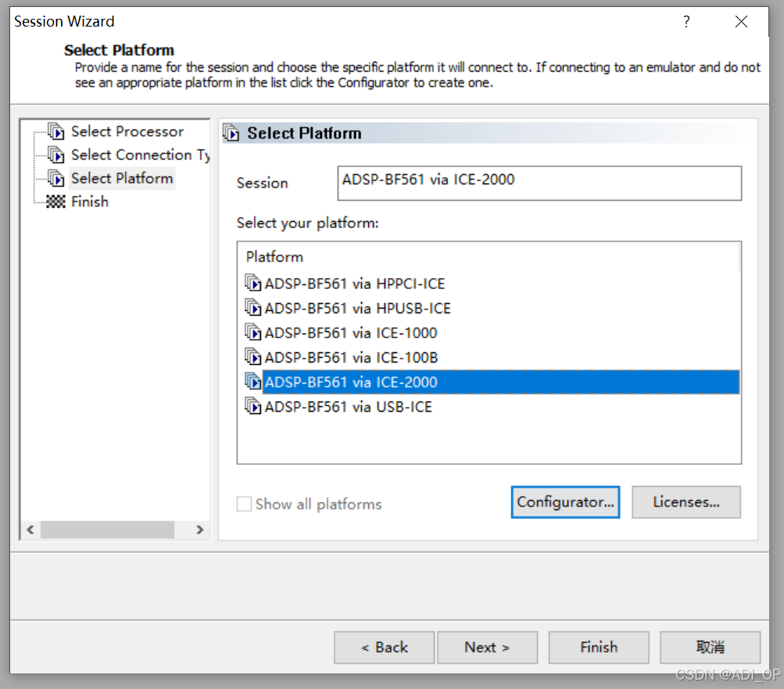Select ADSP-BF561 via ICE-2000 in platform list
The width and height of the screenshot is (784, 689).
(501, 382)
